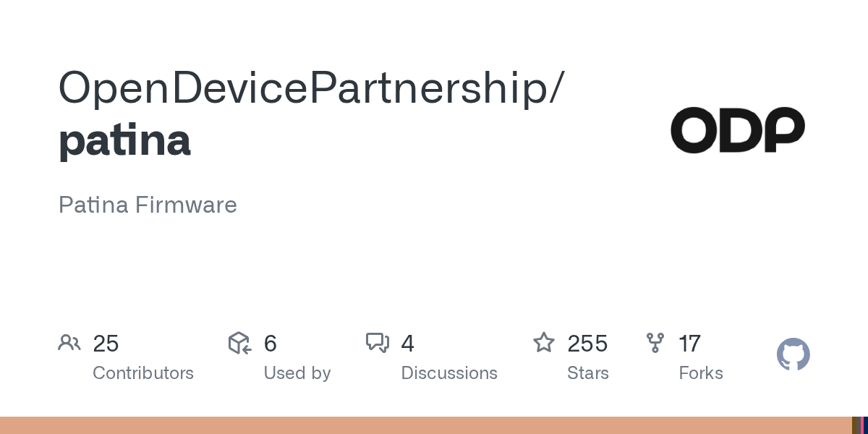The height and width of the screenshot is (434, 868).
Task: Open the Contributors label
Action: tap(143, 373)
